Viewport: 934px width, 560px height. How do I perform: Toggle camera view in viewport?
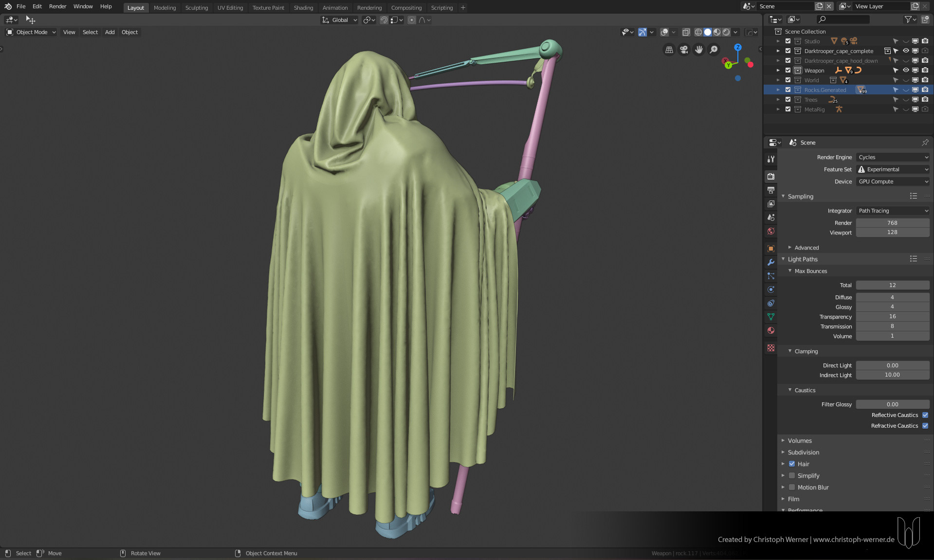click(x=684, y=50)
